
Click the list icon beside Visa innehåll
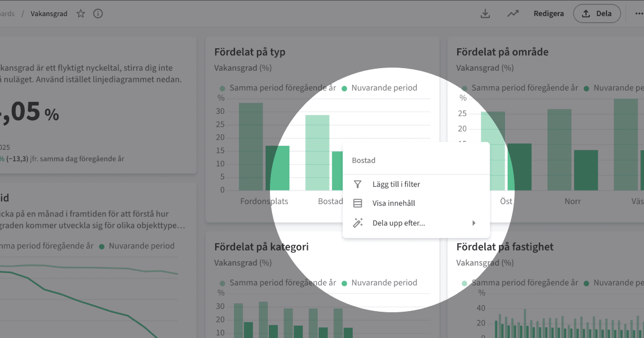357,203
